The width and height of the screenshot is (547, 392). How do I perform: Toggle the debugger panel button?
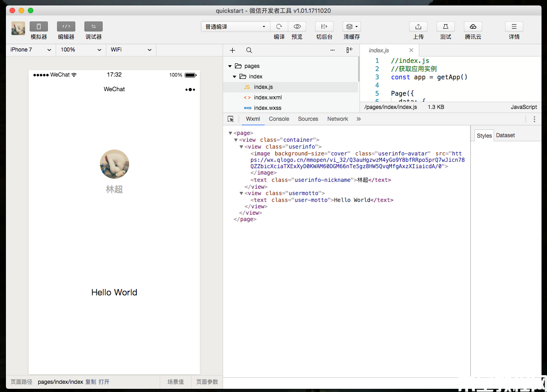point(94,26)
